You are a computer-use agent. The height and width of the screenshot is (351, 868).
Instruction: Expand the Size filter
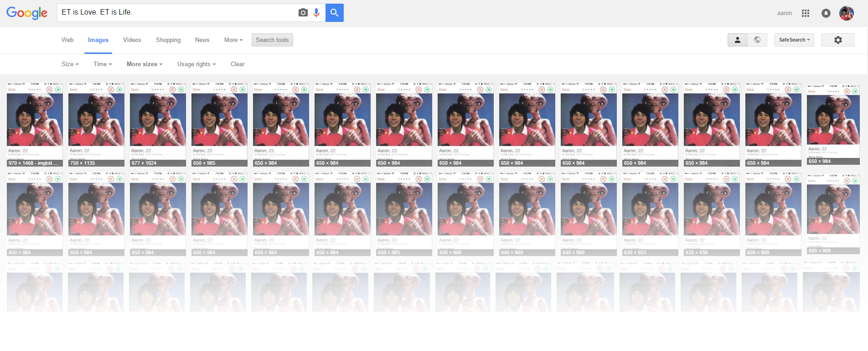pyautogui.click(x=70, y=64)
